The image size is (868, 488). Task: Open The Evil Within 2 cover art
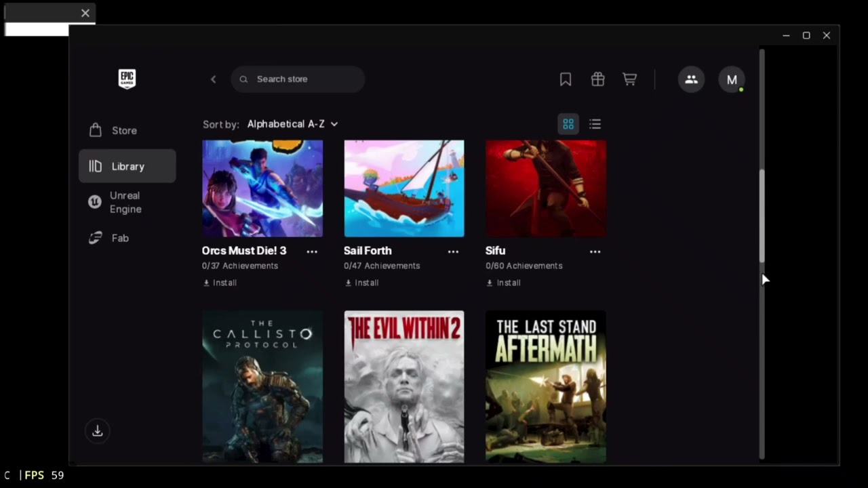point(404,387)
